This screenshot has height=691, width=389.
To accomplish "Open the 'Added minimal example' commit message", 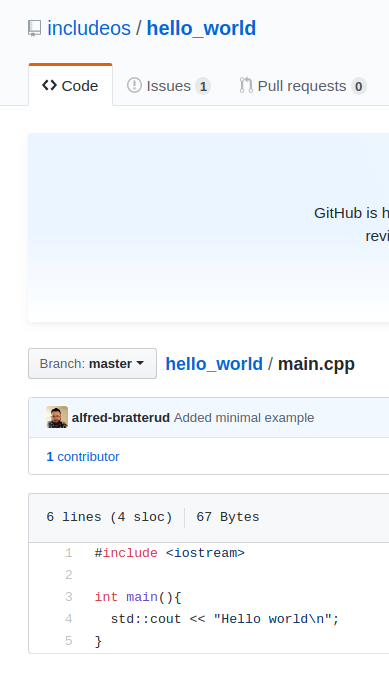I will pos(244,417).
